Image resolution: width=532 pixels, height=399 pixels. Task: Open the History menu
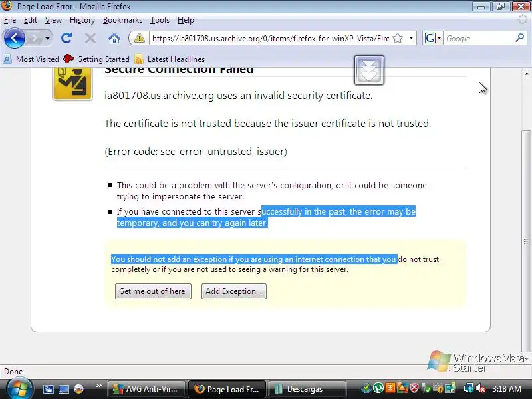coord(82,20)
